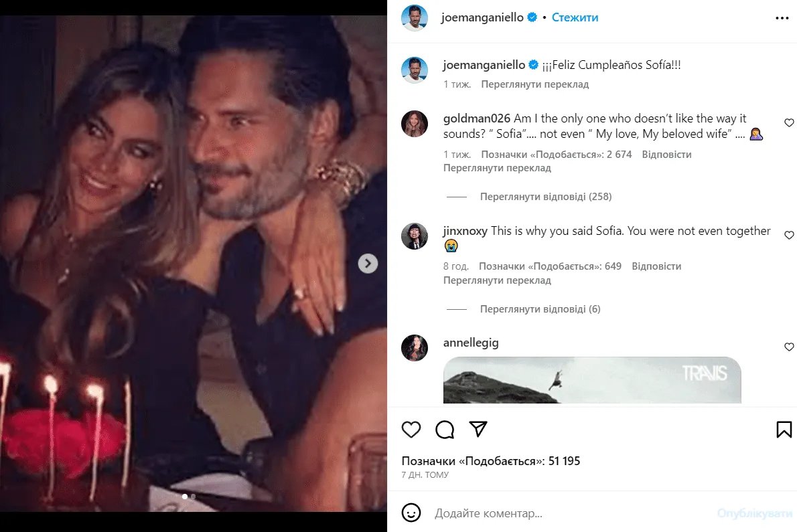Viewport: 797px width, 532px height.
Task: Open jinxnoxy username profile link
Action: pos(465,231)
